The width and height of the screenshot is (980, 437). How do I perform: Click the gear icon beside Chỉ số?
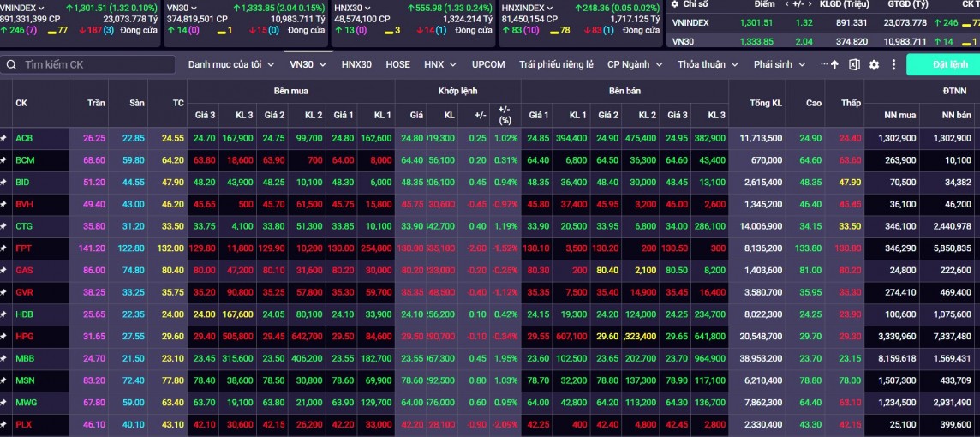tap(674, 4)
